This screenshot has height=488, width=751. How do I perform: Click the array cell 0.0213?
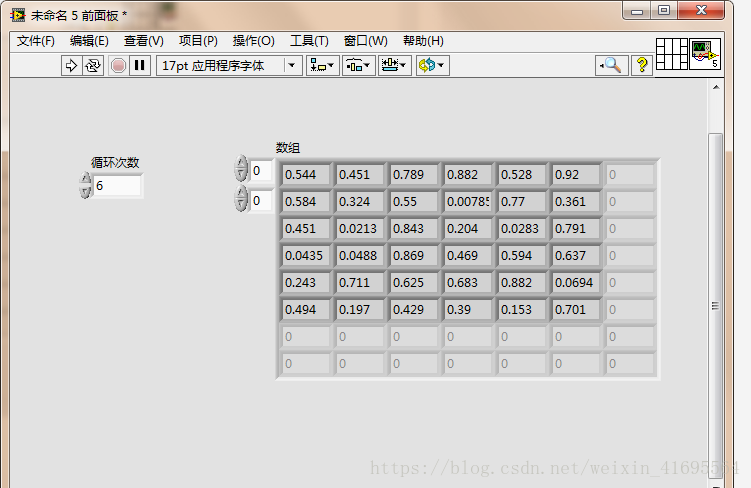(x=360, y=229)
